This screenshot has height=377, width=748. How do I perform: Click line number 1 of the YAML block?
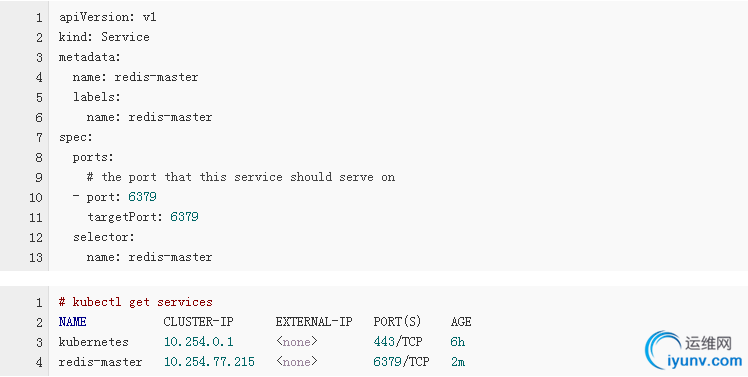click(x=39, y=18)
